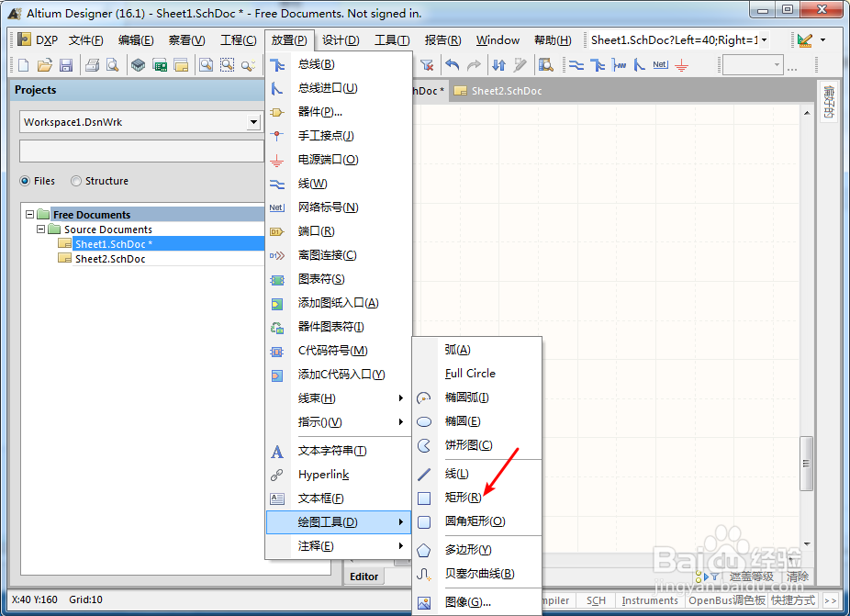The image size is (850, 616).
Task: Click the Print Preview icon
Action: [112, 65]
